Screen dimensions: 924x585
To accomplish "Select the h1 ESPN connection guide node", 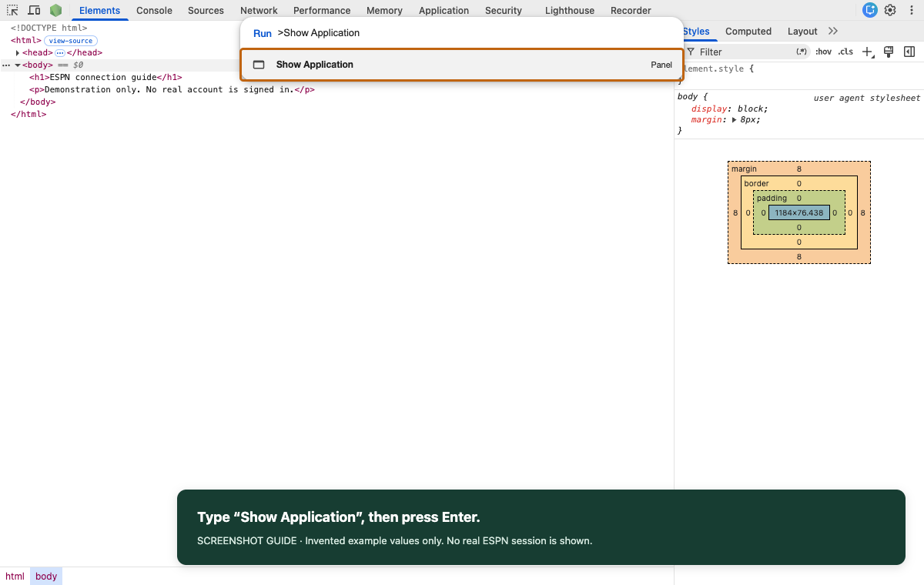I will pyautogui.click(x=105, y=77).
